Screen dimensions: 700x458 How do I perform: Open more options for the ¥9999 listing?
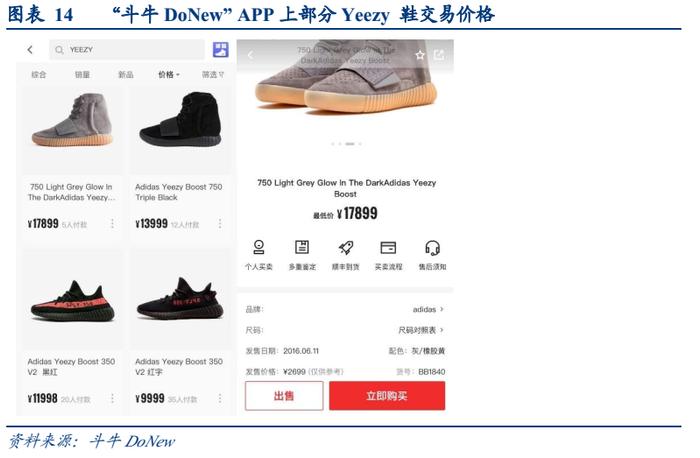point(220,398)
